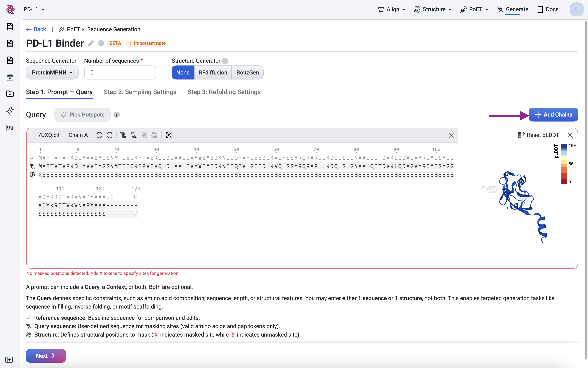Click the arrows icon beside the greyed reference sequence
The height and width of the screenshot is (368, 588).
coord(33,158)
